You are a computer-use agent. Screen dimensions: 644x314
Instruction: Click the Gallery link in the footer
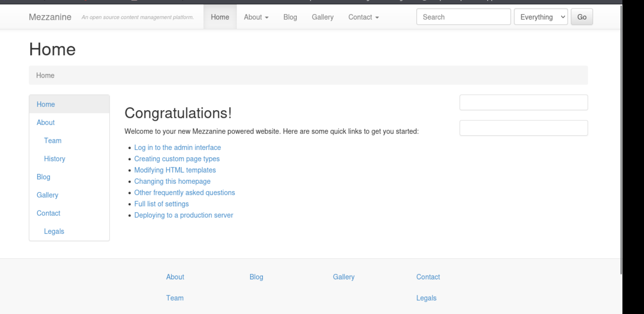coord(344,277)
